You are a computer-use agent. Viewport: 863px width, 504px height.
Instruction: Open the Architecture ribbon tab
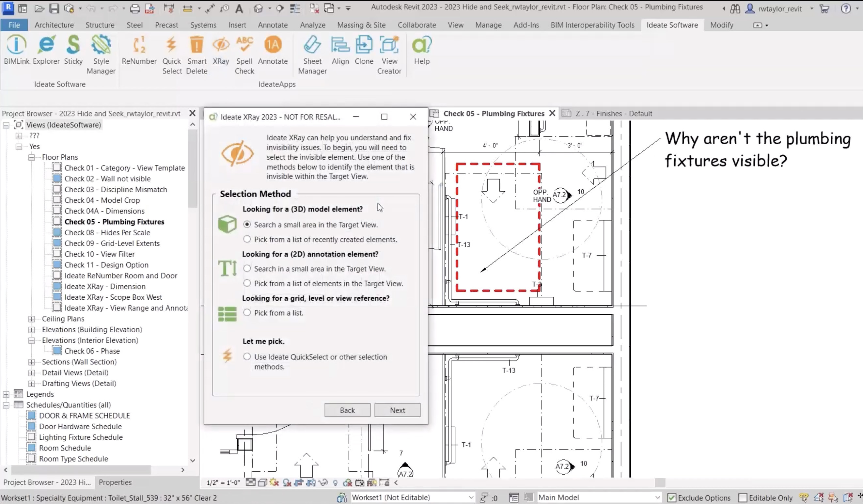pyautogui.click(x=54, y=25)
